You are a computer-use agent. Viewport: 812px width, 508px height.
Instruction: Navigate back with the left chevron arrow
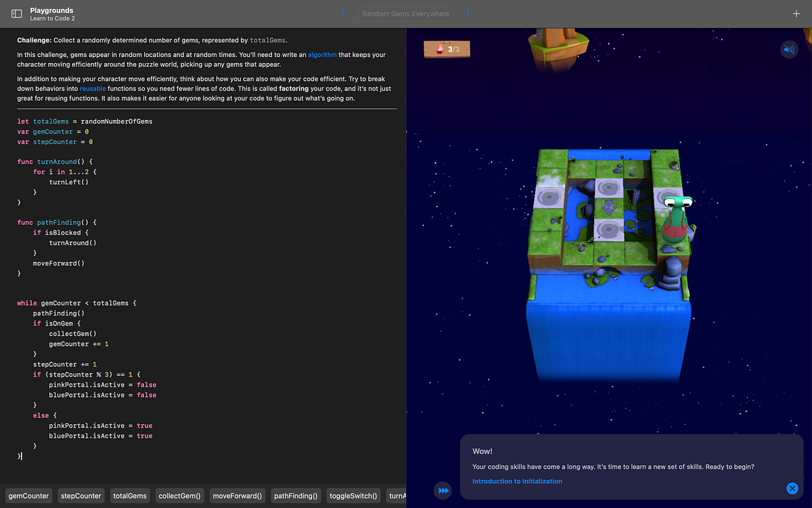pos(343,13)
